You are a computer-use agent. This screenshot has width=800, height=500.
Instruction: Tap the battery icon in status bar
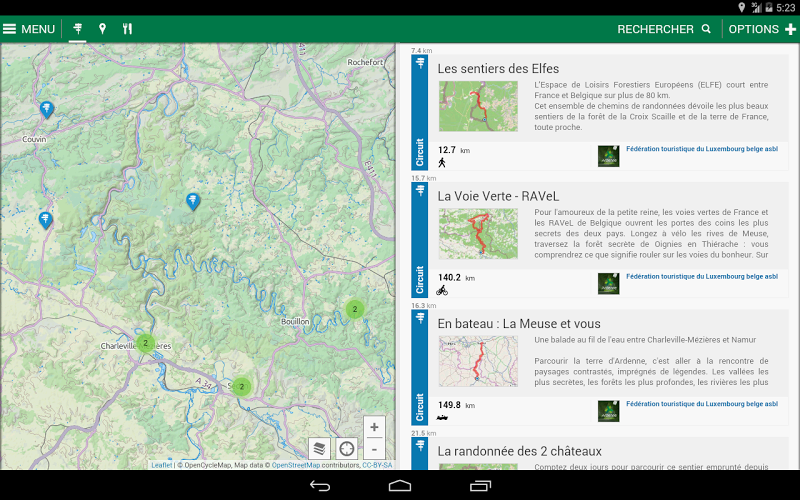click(x=769, y=8)
